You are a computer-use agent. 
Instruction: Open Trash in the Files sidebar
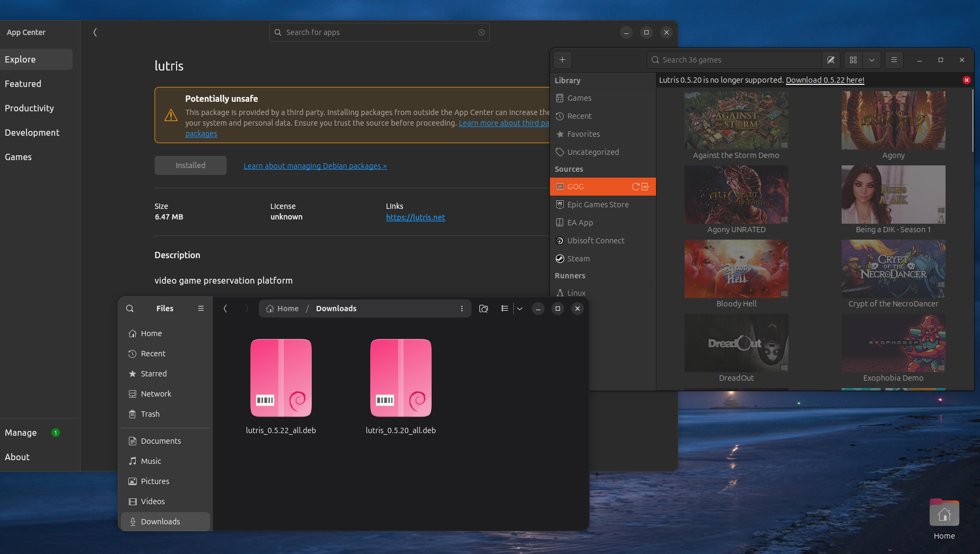pos(165,414)
